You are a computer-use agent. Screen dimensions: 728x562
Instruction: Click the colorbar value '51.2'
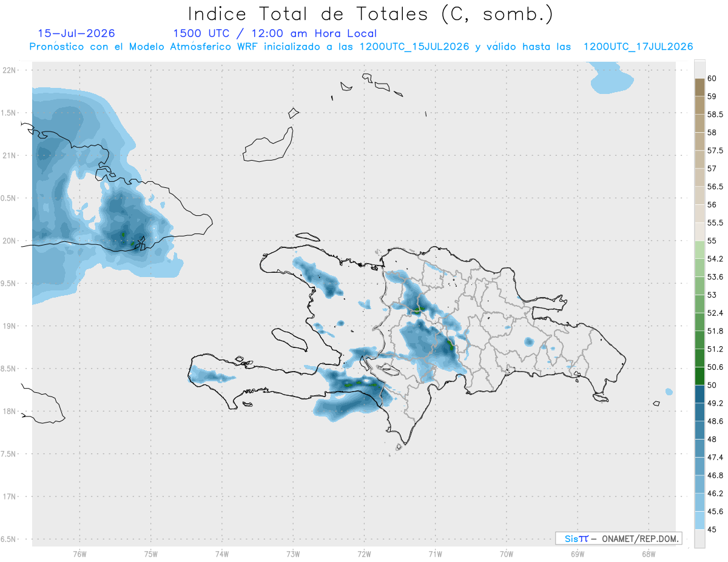coord(715,349)
